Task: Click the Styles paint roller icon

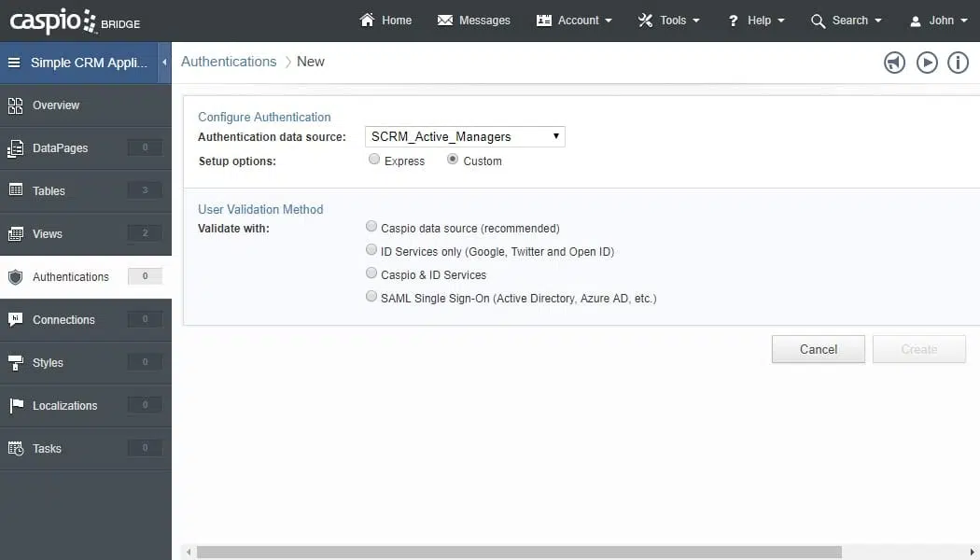Action: point(16,362)
